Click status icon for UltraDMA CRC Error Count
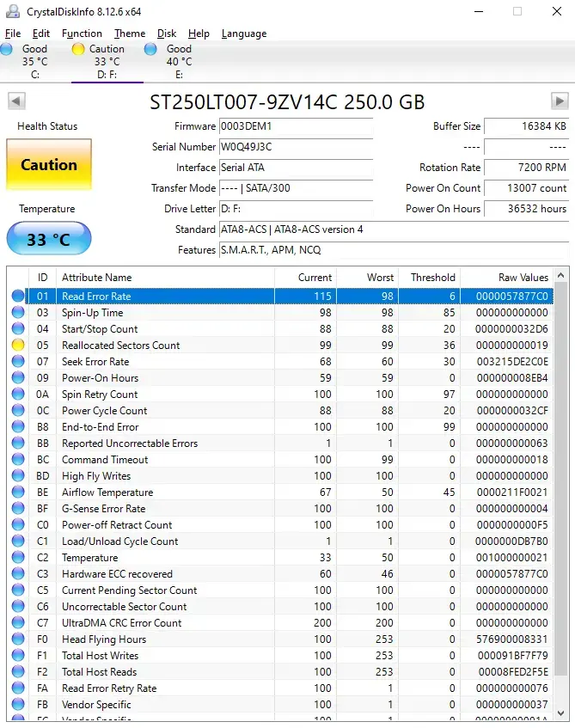 18,622
